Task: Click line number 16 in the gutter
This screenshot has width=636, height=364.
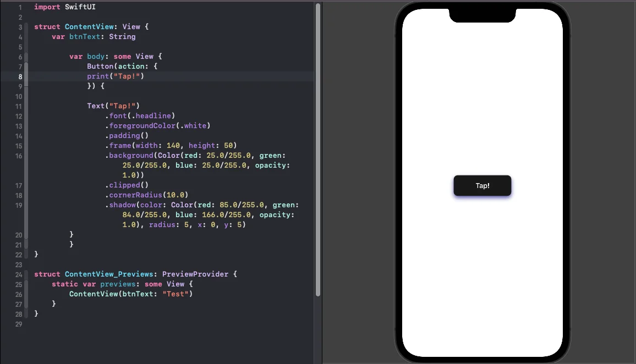Action: click(x=19, y=156)
